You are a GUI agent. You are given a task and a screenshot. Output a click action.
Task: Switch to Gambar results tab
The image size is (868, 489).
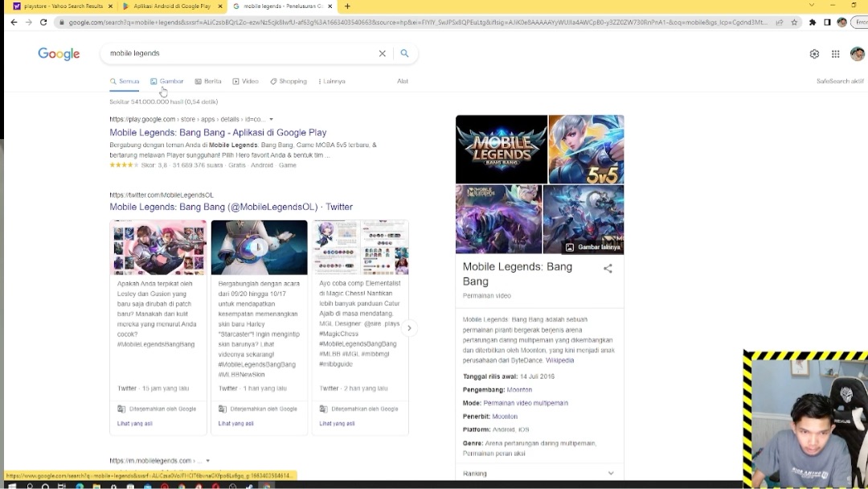coord(166,81)
